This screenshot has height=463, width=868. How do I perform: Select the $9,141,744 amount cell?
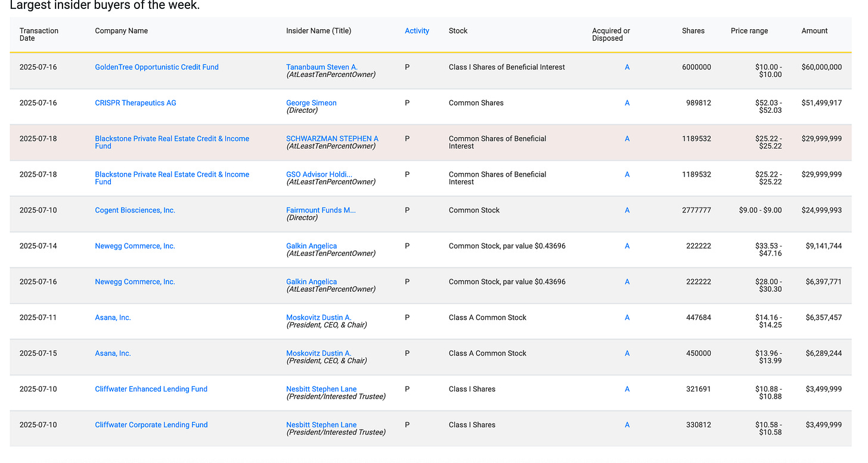pyautogui.click(x=824, y=246)
